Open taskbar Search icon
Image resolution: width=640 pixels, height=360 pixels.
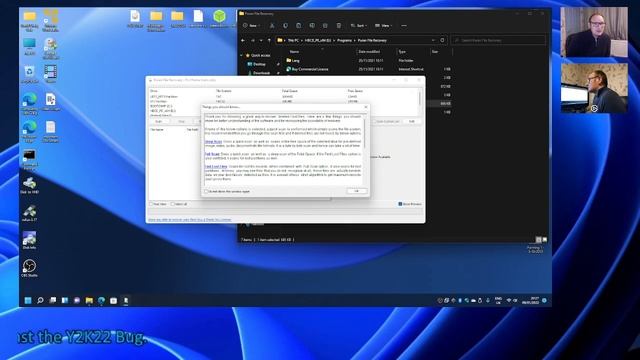click(40, 300)
